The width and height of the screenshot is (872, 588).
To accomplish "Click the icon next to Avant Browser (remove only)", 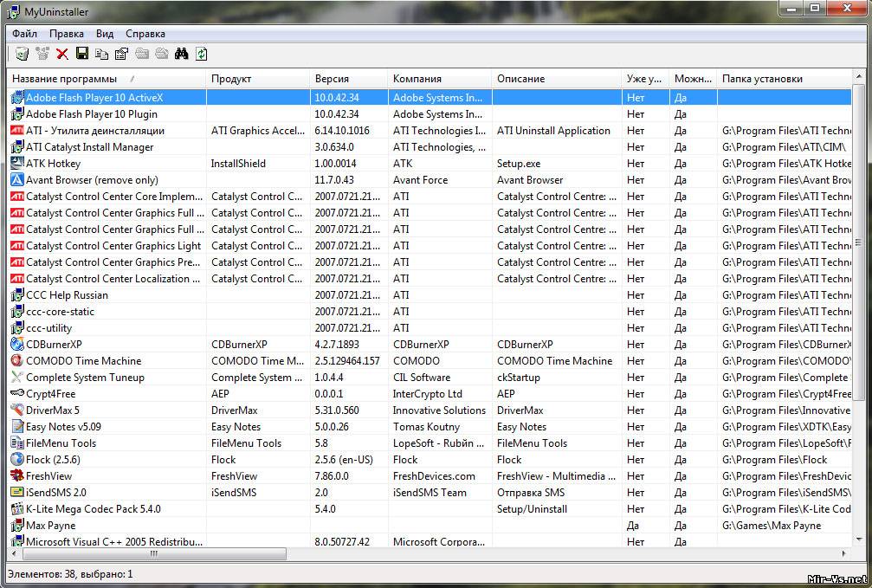I will (x=17, y=179).
